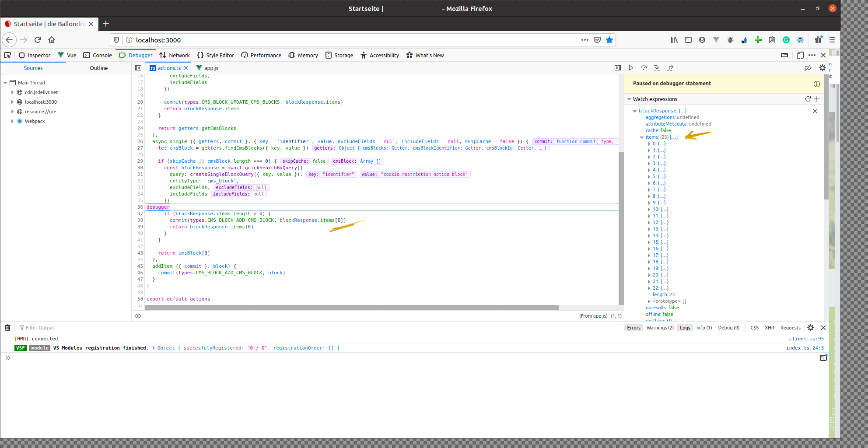Open the debugger settings gear
Screen dimensions: 868x448
click(x=822, y=68)
